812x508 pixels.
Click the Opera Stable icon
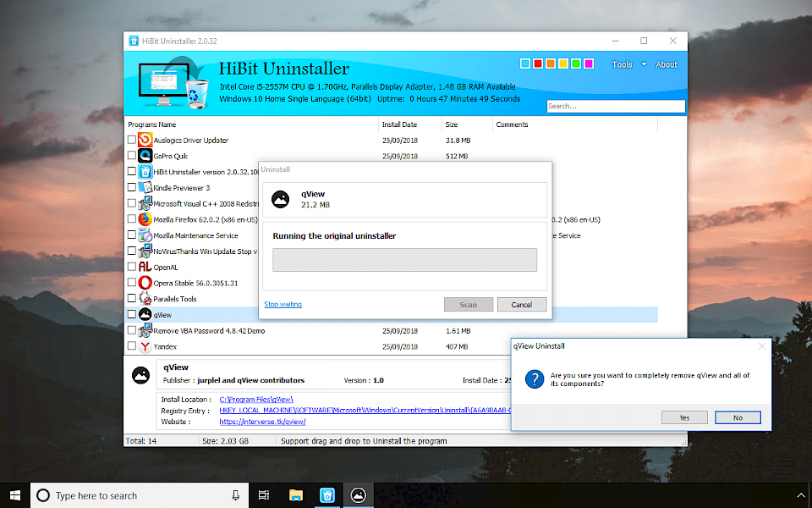pyautogui.click(x=145, y=283)
